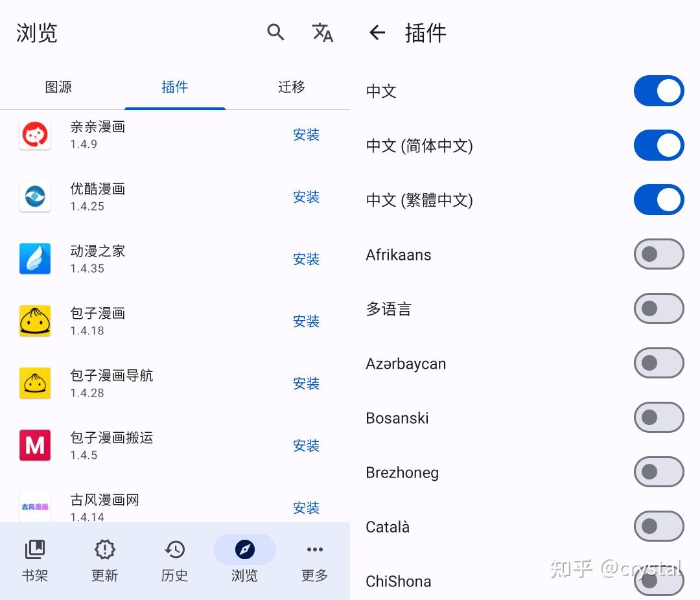Tap the 亲亲漫画 extension icon
700x600 pixels.
pyautogui.click(x=35, y=134)
